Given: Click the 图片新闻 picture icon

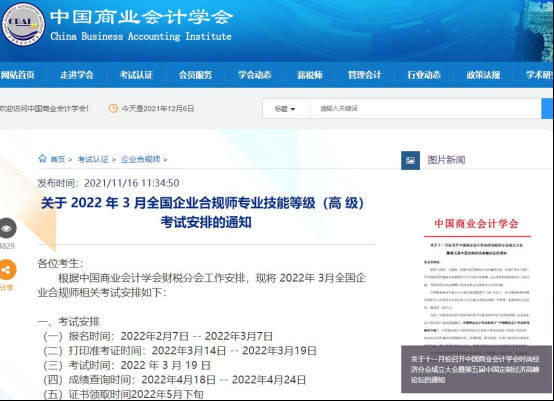Looking at the screenshot, I should 410,160.
